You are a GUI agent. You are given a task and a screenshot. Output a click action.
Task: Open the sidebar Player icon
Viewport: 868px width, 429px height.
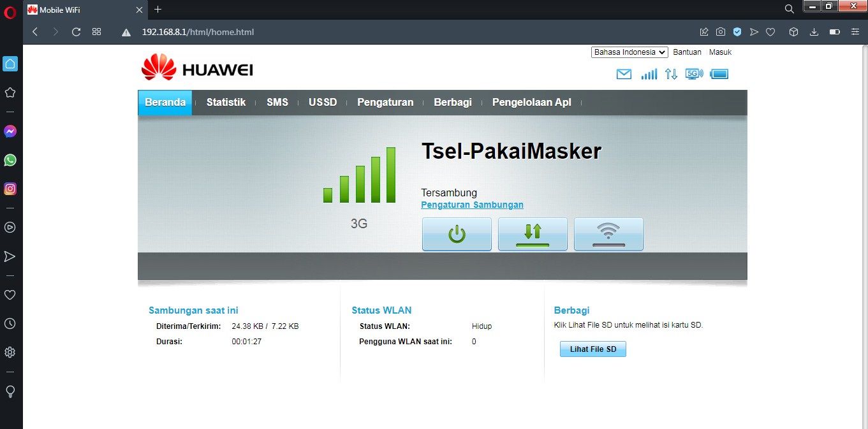coord(10,227)
